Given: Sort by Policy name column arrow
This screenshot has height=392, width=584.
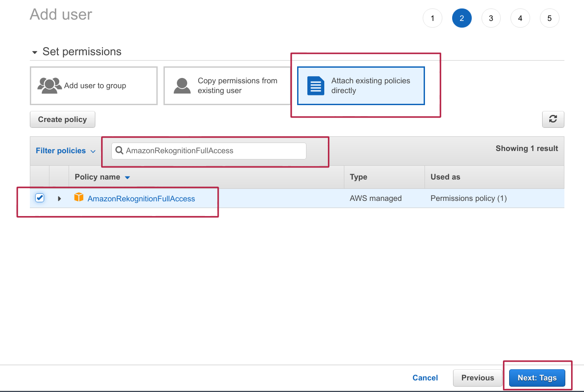Looking at the screenshot, I should coord(127,177).
